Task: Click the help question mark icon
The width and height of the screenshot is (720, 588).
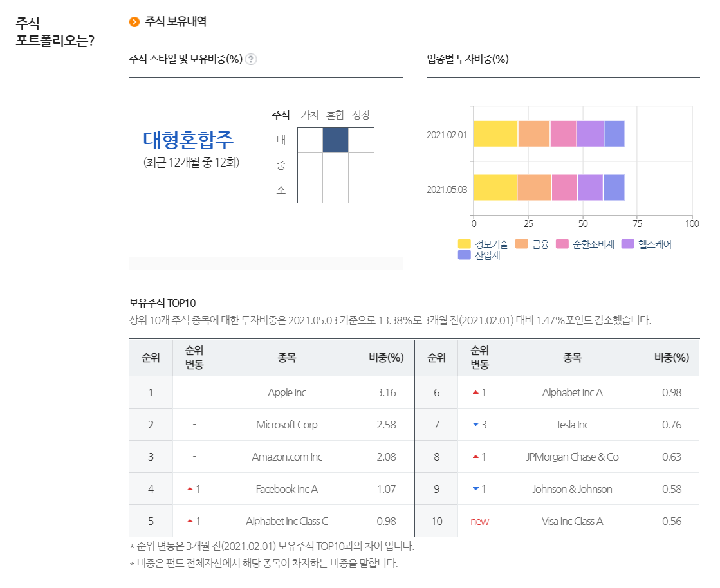Action: click(x=251, y=59)
